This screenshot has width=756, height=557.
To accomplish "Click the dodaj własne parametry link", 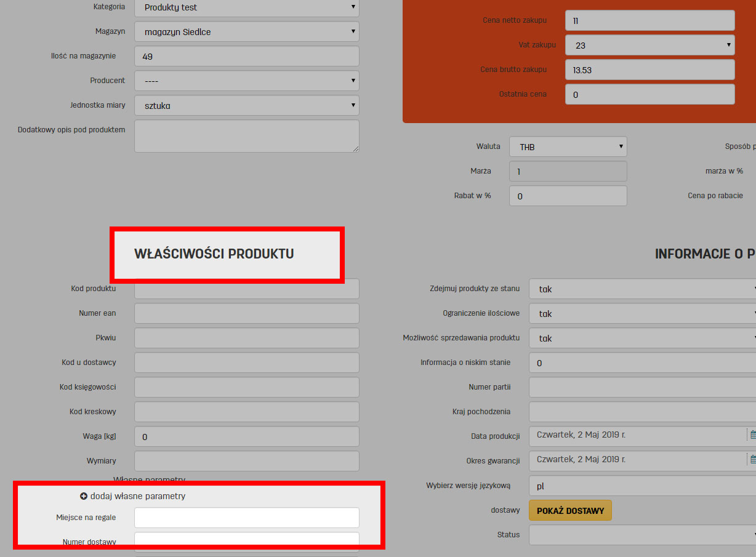I will tap(137, 496).
